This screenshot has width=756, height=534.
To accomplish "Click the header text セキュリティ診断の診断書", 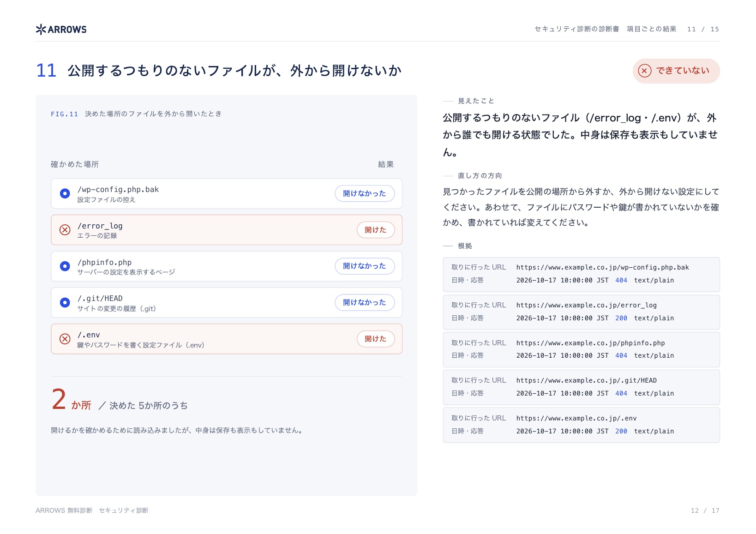I will pos(577,29).
